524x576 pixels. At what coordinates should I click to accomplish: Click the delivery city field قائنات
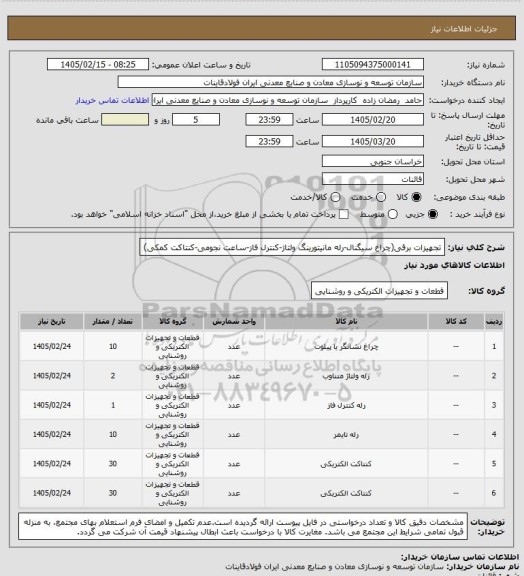pos(373,179)
